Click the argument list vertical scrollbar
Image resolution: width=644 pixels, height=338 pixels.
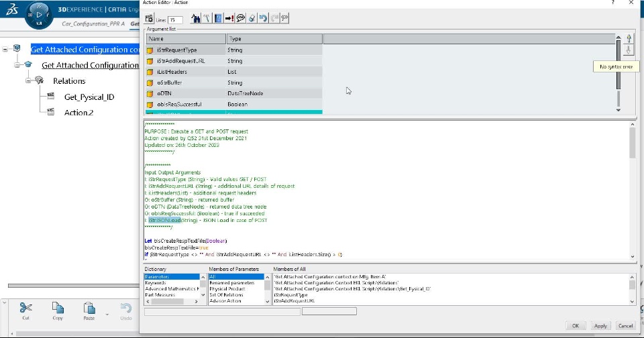(618, 74)
